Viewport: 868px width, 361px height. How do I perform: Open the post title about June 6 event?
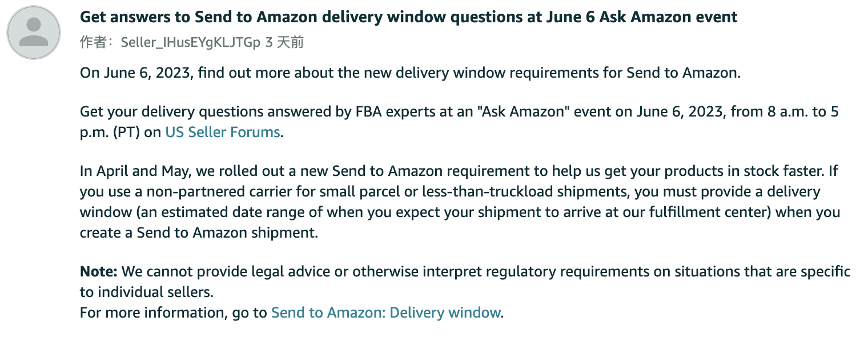pos(409,17)
